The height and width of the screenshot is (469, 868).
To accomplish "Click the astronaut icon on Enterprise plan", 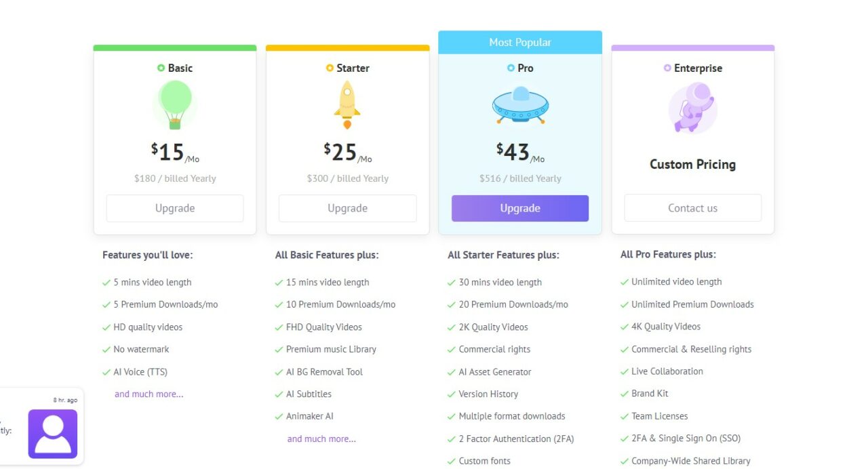I will [692, 107].
